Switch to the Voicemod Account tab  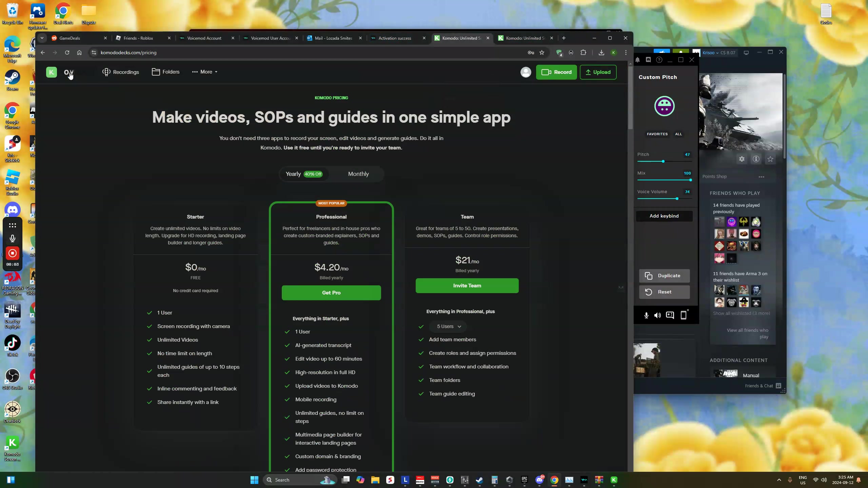coord(206,38)
